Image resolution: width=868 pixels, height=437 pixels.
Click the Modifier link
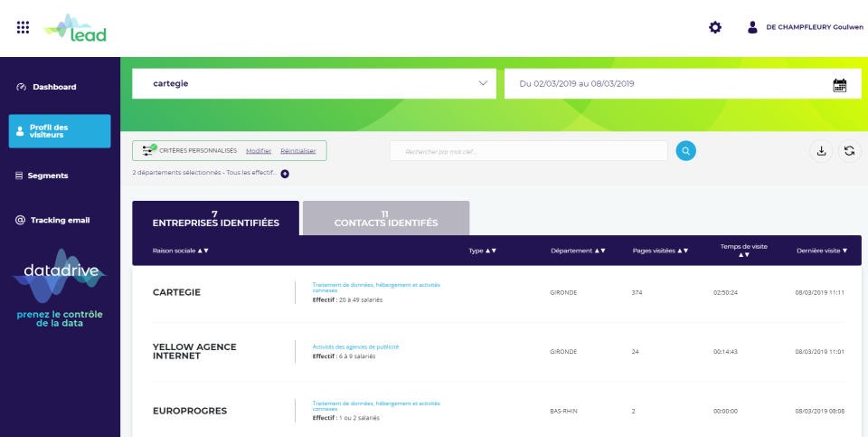tap(259, 151)
